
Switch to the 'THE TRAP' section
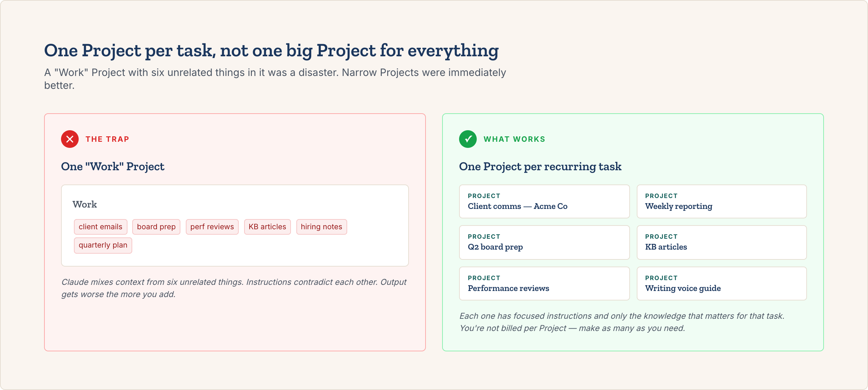tap(107, 139)
